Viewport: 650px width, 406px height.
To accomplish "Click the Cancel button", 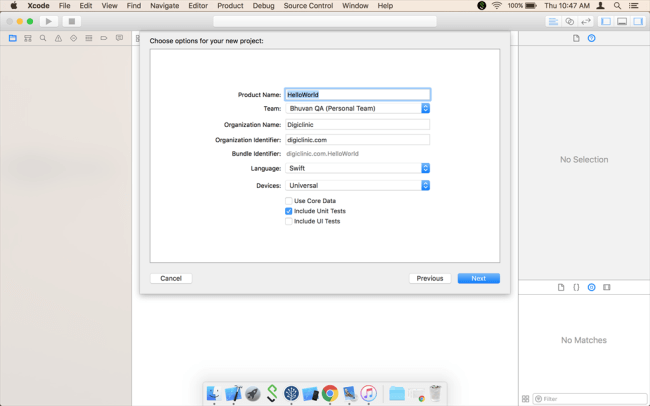I will coord(171,278).
